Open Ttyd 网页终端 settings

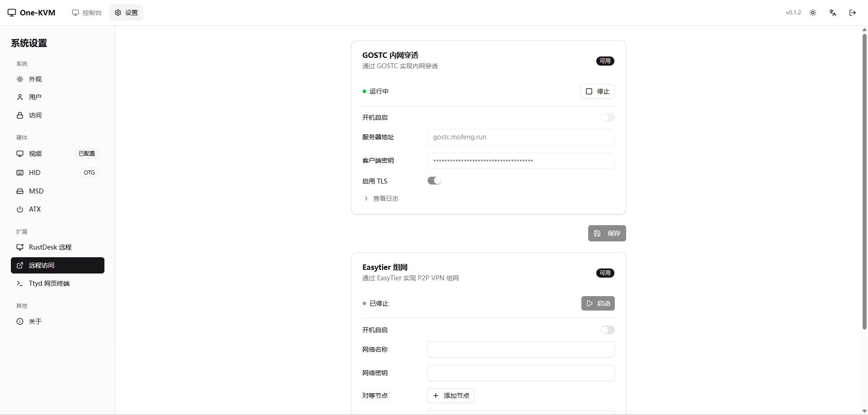[x=49, y=283]
